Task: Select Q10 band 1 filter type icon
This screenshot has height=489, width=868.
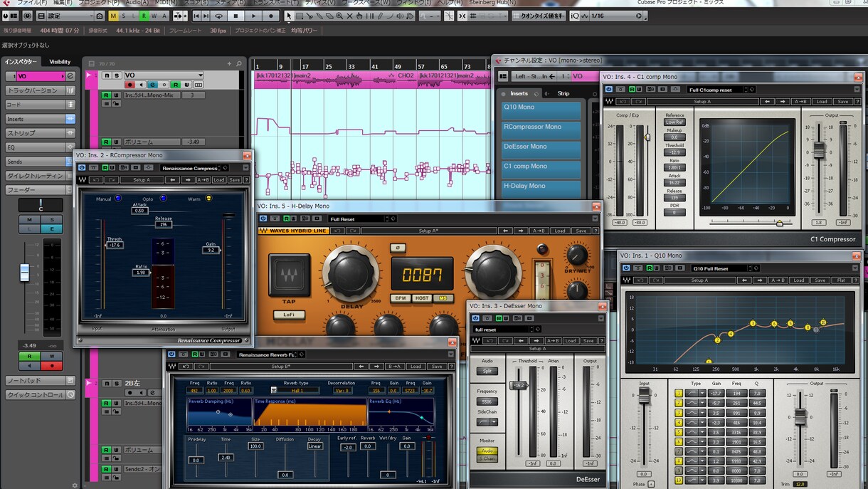Action: (x=692, y=393)
